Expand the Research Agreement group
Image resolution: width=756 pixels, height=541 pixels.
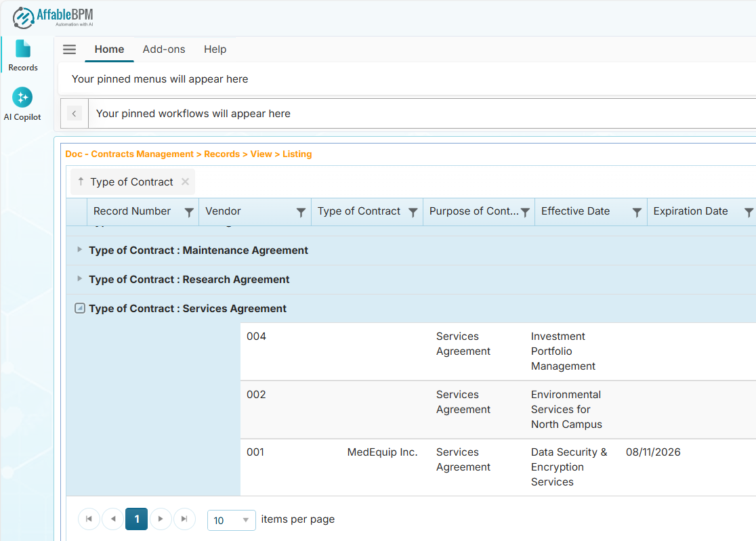click(x=79, y=279)
